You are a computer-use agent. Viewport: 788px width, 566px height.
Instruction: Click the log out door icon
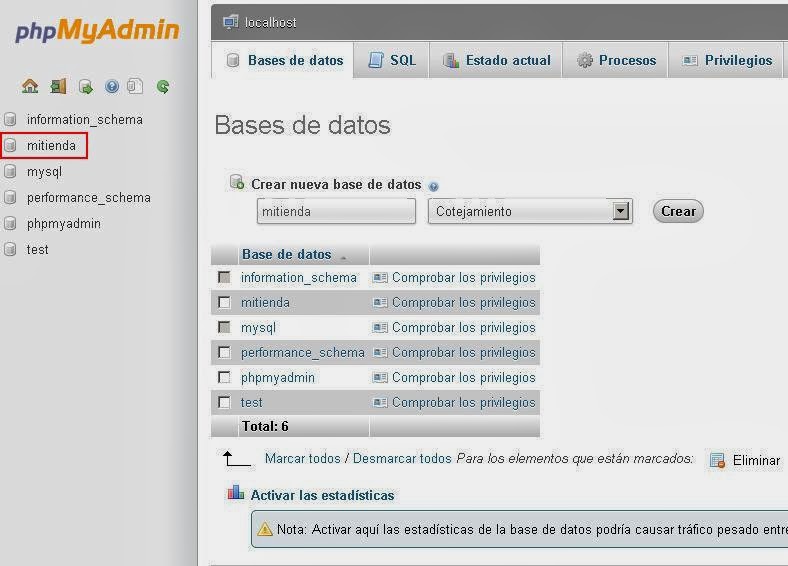tap(58, 86)
